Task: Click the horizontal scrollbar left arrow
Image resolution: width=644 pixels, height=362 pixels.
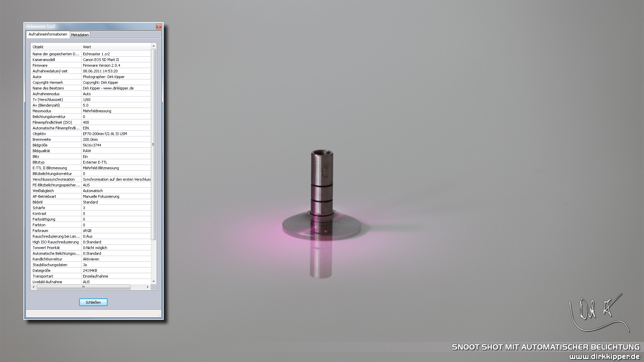Action: 34,287
